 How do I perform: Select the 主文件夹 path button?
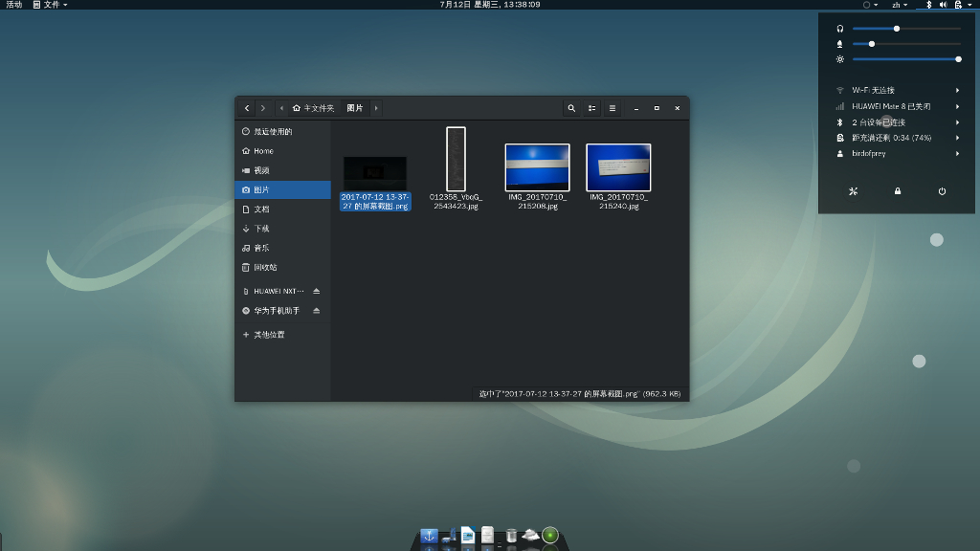(313, 108)
